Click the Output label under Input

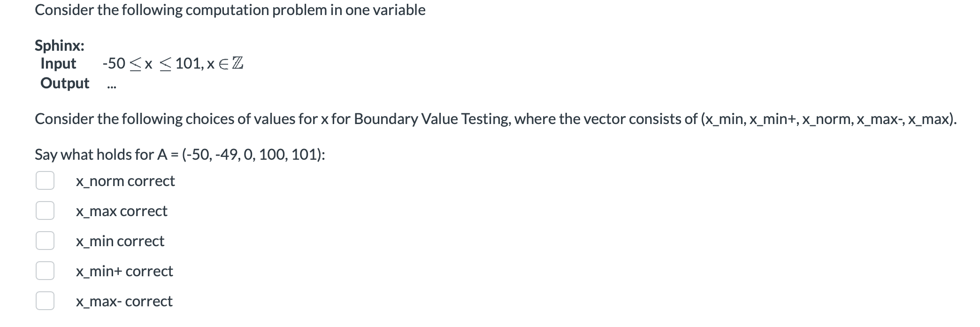pyautogui.click(x=65, y=83)
